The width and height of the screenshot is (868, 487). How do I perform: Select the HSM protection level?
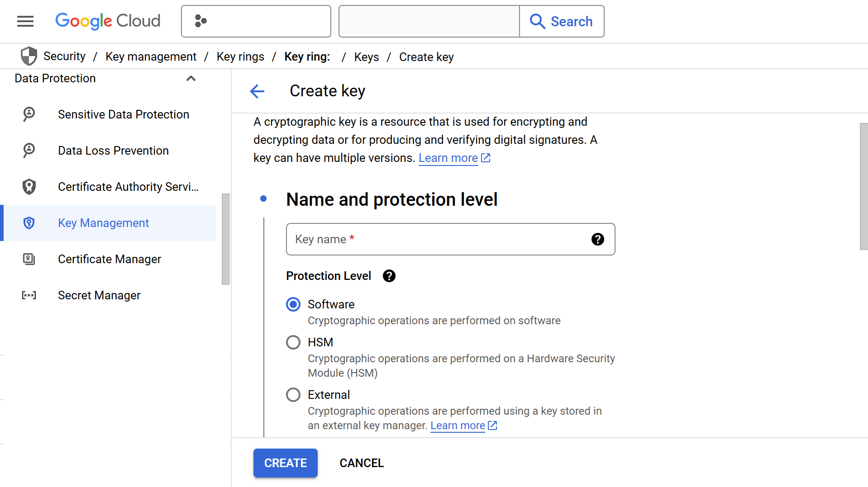(293, 342)
